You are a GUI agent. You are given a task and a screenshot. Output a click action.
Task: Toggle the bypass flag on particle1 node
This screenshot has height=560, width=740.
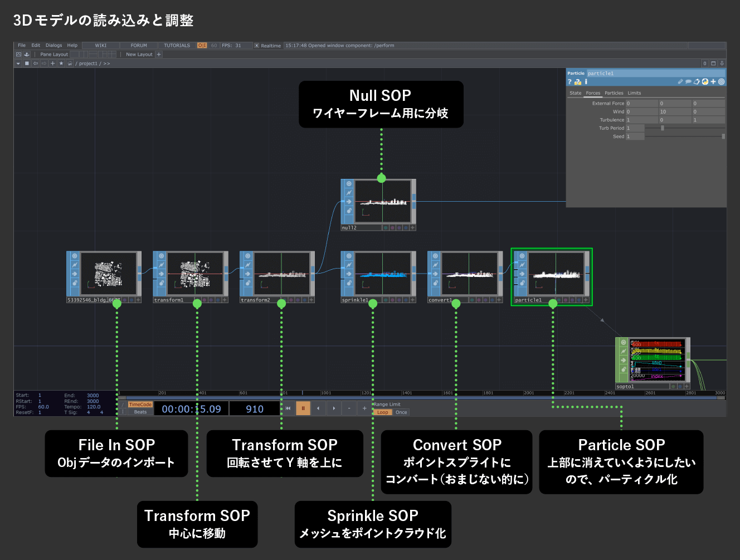522,274
